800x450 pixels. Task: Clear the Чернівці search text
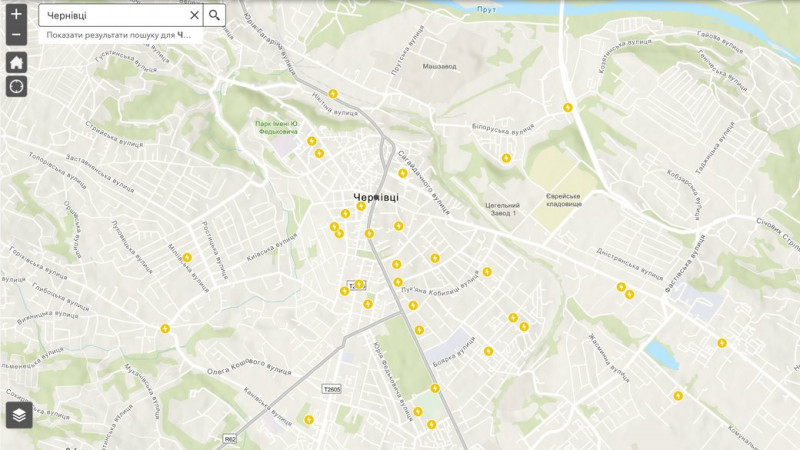click(194, 15)
